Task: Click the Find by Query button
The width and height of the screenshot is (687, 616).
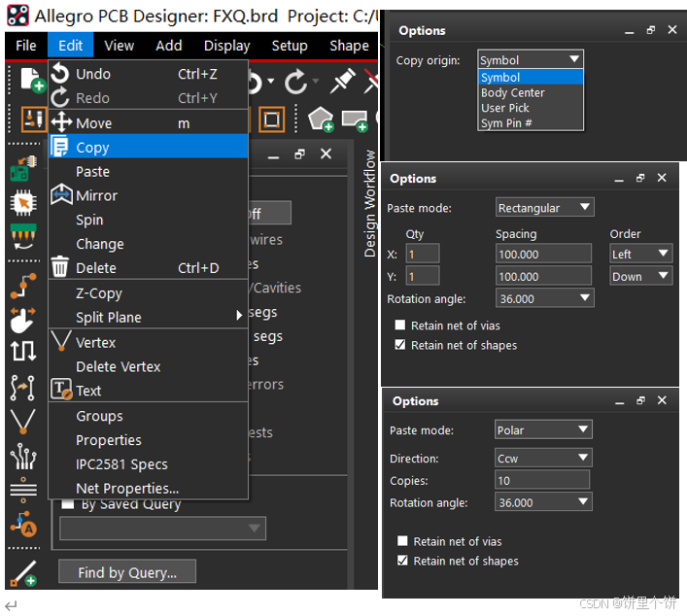Action: click(x=127, y=571)
